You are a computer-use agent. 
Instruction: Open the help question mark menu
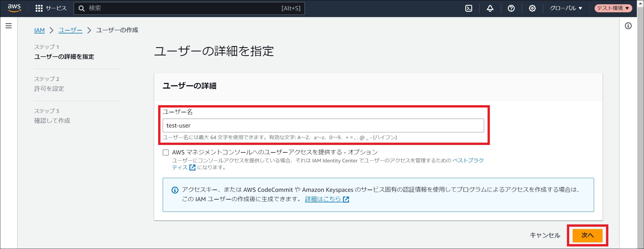point(511,8)
